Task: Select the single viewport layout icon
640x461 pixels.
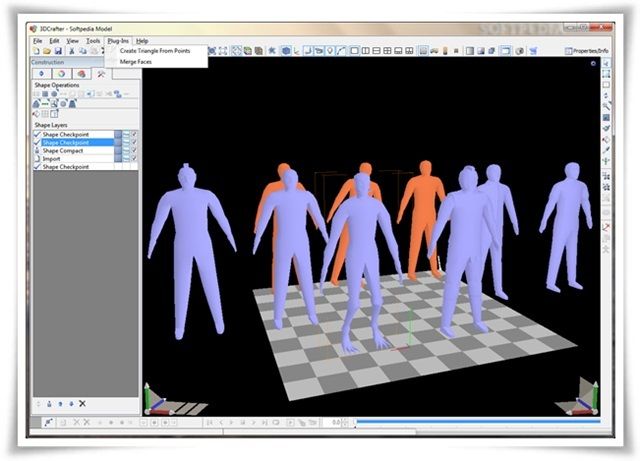Action: (354, 51)
